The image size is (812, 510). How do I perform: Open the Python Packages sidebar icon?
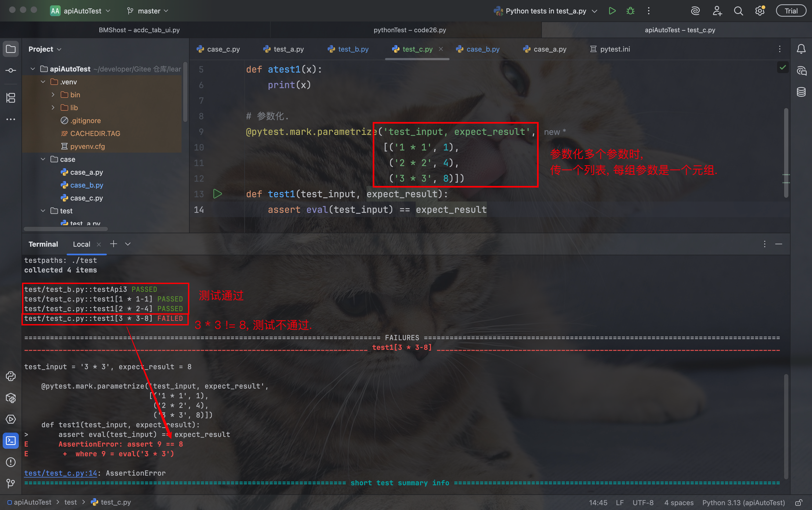tap(11, 398)
